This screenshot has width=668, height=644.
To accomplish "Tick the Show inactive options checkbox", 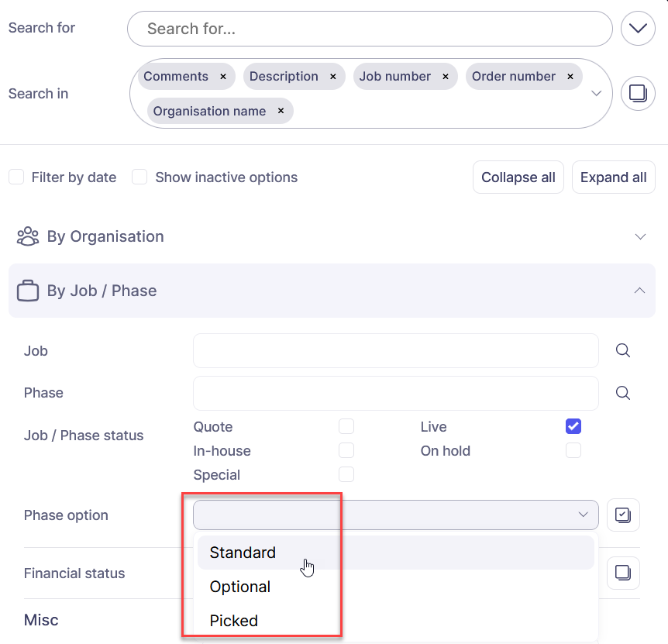I will (x=139, y=177).
